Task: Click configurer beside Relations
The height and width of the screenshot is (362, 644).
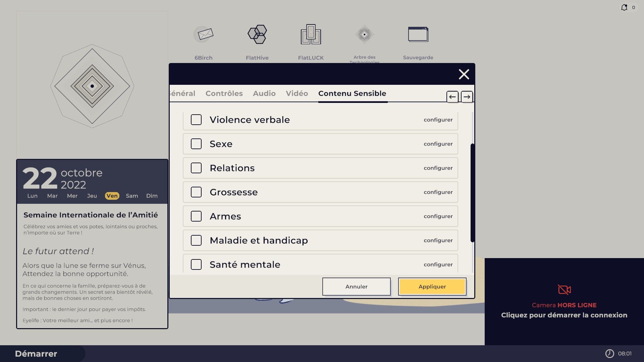Action: tap(438, 168)
